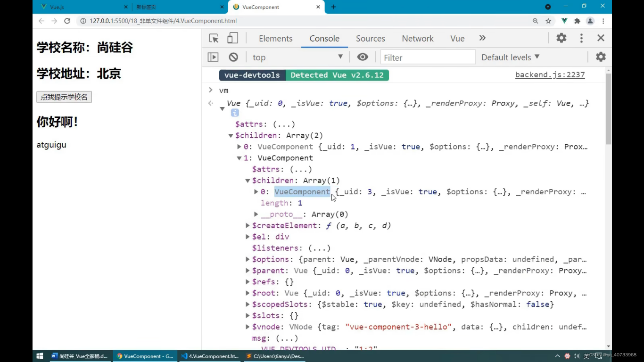Open the Vue devtools tab
Viewport: 644px width, 362px height.
click(457, 39)
